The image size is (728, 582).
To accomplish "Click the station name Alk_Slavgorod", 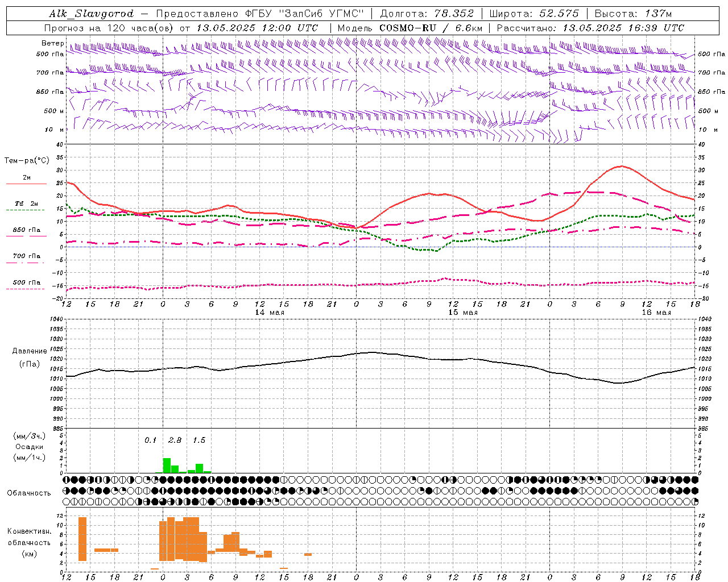I will point(91,14).
